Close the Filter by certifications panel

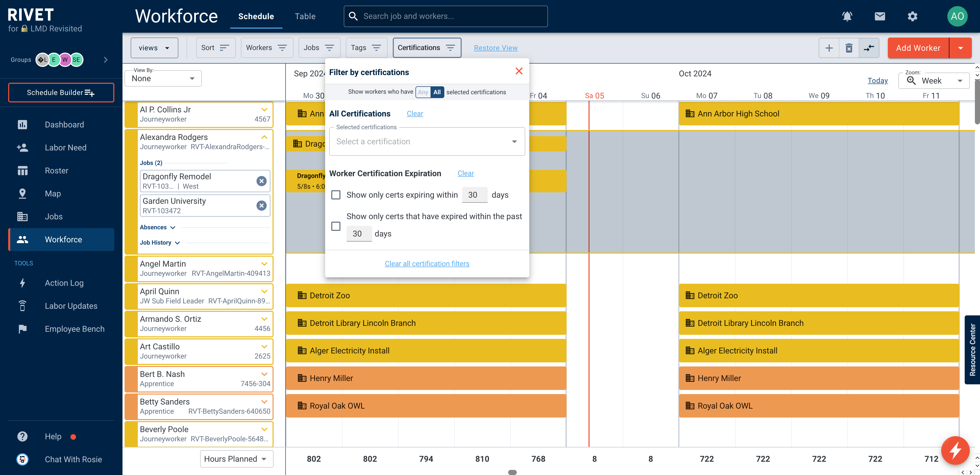click(519, 71)
